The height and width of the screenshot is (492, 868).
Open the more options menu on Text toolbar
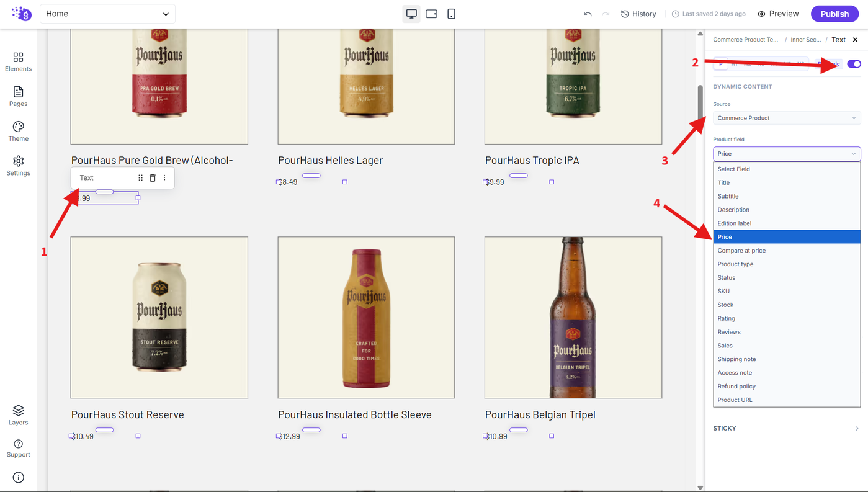coord(164,178)
